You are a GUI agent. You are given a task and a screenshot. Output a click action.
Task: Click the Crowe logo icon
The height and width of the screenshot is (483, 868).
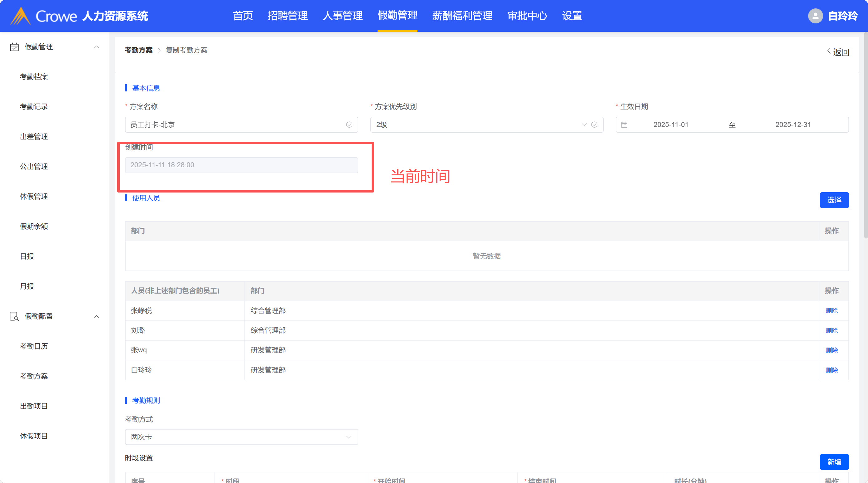click(x=21, y=16)
